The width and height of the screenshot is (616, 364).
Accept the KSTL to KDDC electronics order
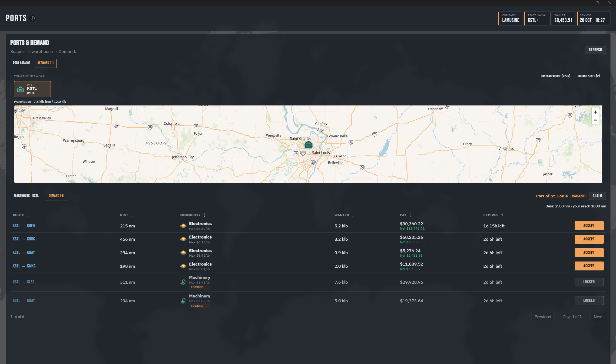tap(589, 239)
